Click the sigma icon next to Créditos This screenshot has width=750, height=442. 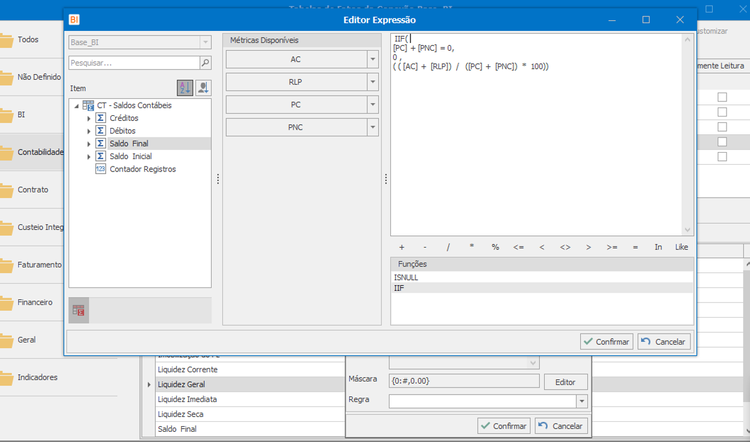pyautogui.click(x=100, y=118)
